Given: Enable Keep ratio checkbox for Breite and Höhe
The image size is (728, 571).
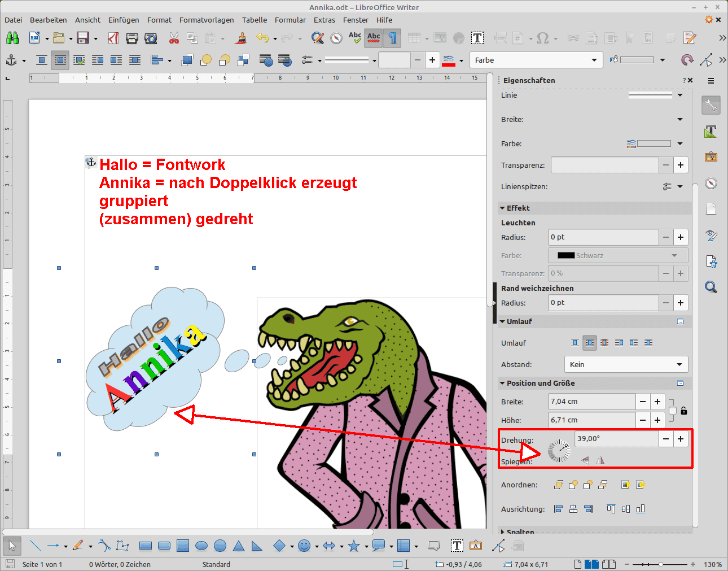Looking at the screenshot, I should coord(673,411).
